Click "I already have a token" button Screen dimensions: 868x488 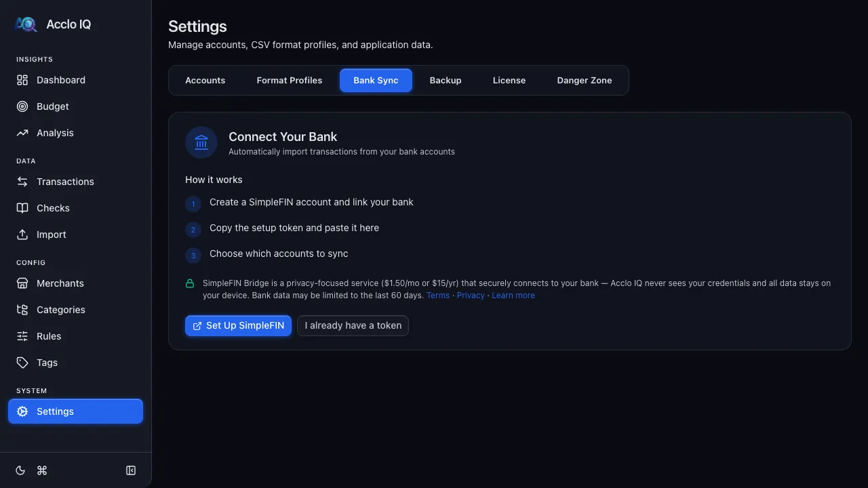(353, 325)
